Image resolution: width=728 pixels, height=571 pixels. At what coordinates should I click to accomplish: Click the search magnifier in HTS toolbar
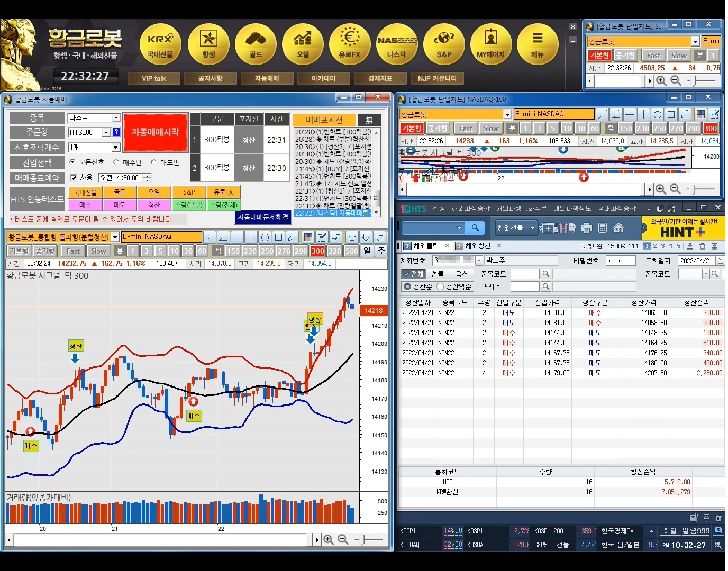[475, 228]
